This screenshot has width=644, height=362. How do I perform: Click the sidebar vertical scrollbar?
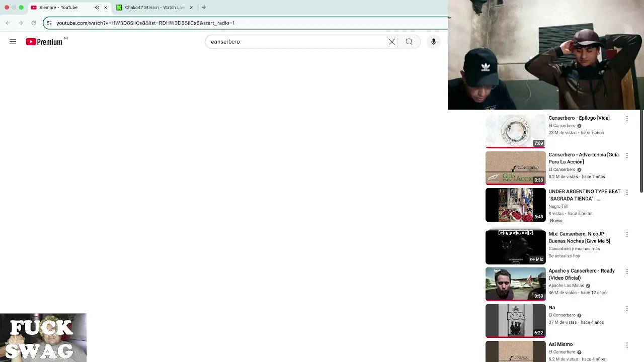click(x=641, y=151)
